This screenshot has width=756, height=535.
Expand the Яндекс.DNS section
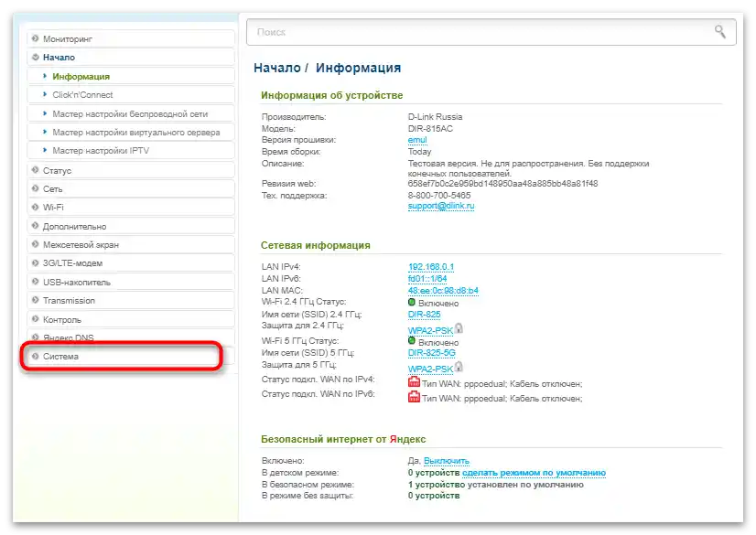(131, 337)
